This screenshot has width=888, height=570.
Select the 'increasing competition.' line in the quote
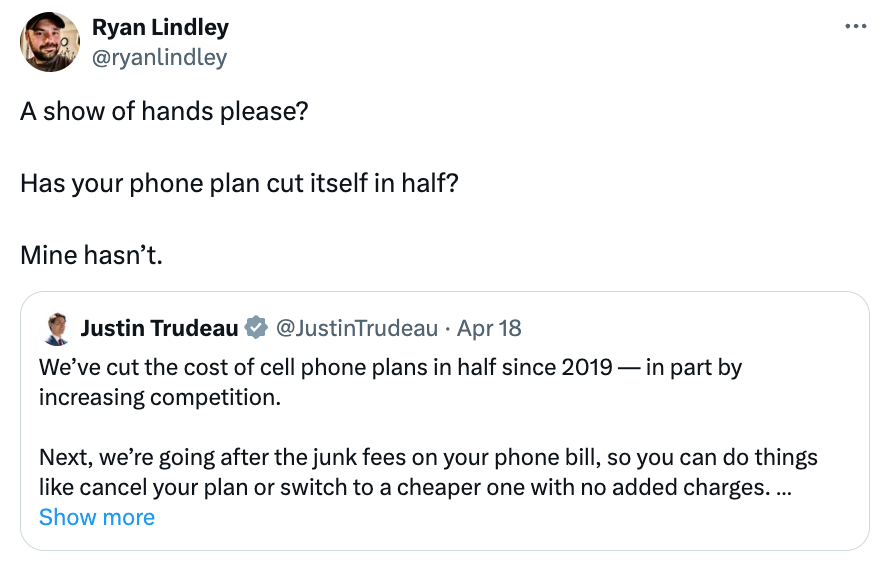pos(160,398)
